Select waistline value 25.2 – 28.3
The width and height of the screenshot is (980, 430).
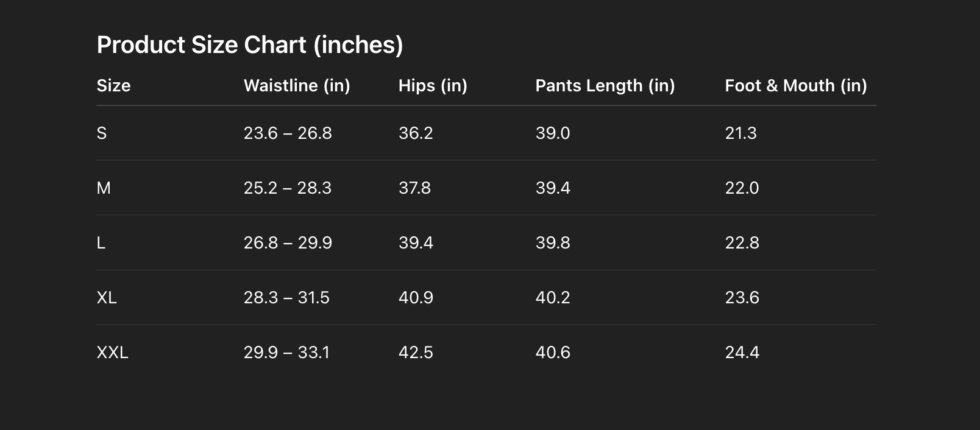point(288,188)
